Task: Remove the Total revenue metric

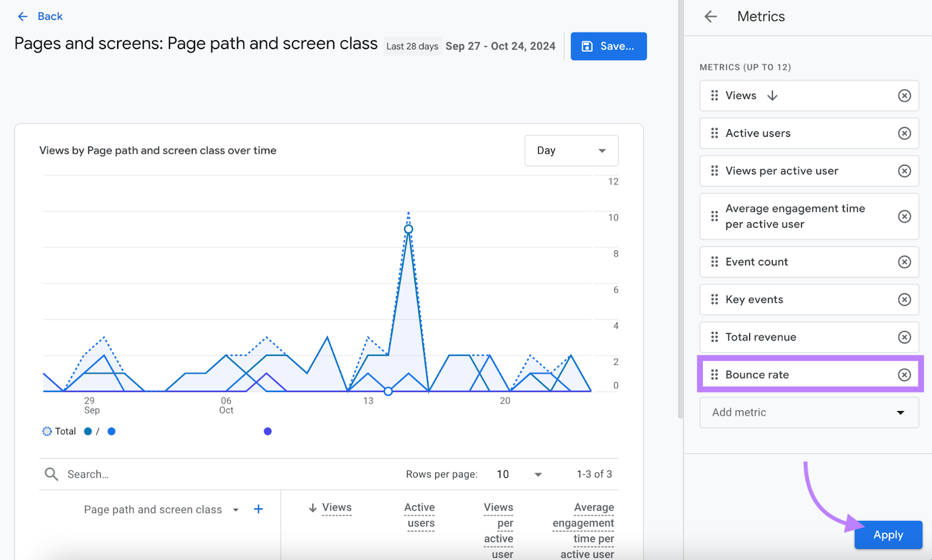Action: pos(904,337)
